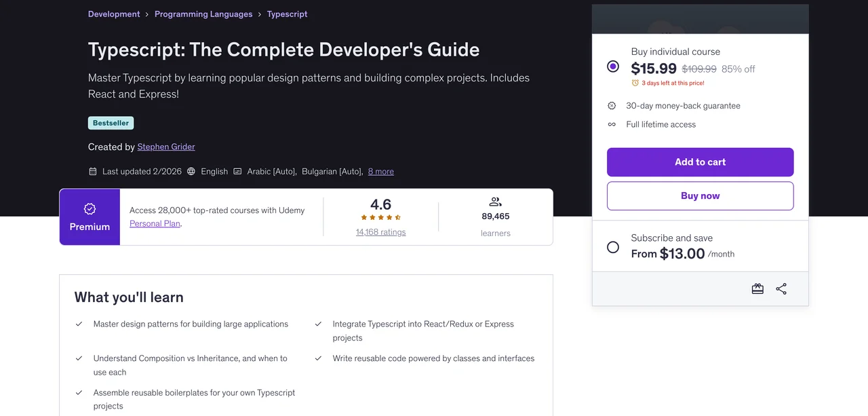Click the infinity lifetime access icon

tap(612, 124)
